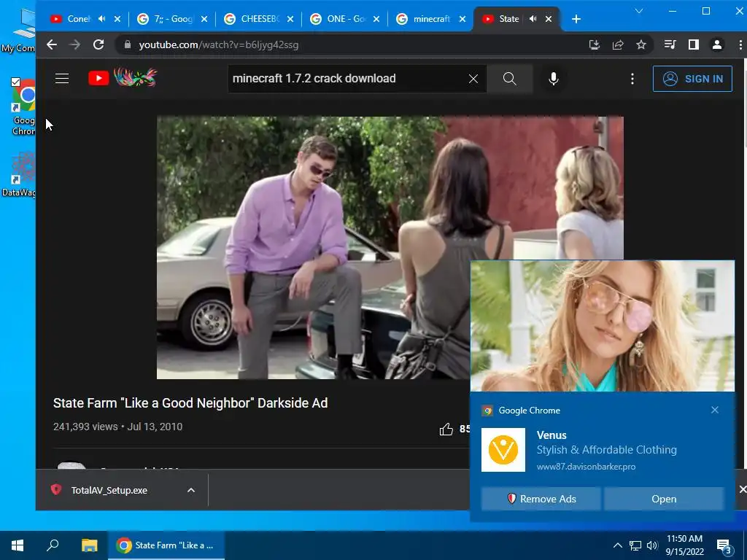Go to YouTube home via logo
This screenshot has height=560, width=747.
click(123, 78)
